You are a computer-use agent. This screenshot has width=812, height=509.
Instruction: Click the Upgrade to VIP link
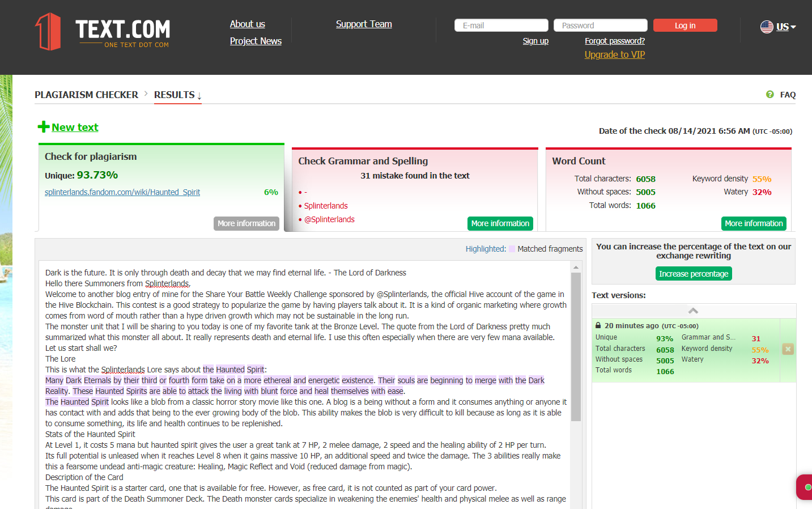point(615,54)
